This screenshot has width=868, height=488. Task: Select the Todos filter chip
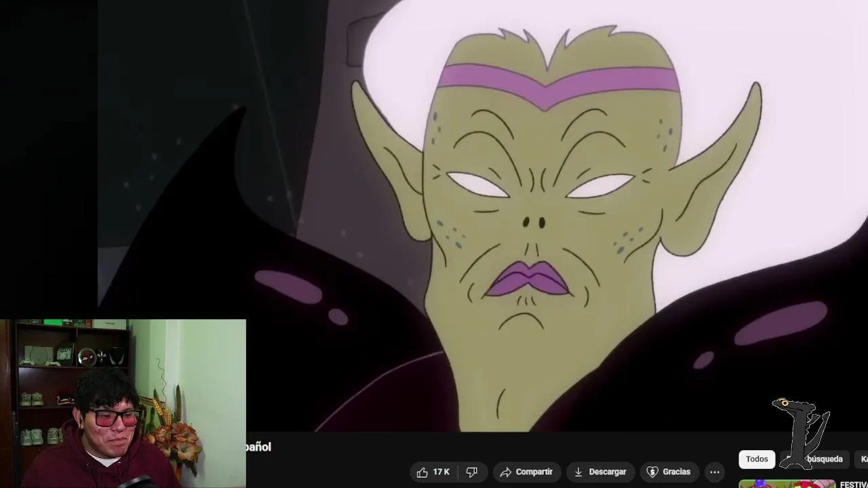[x=757, y=459]
